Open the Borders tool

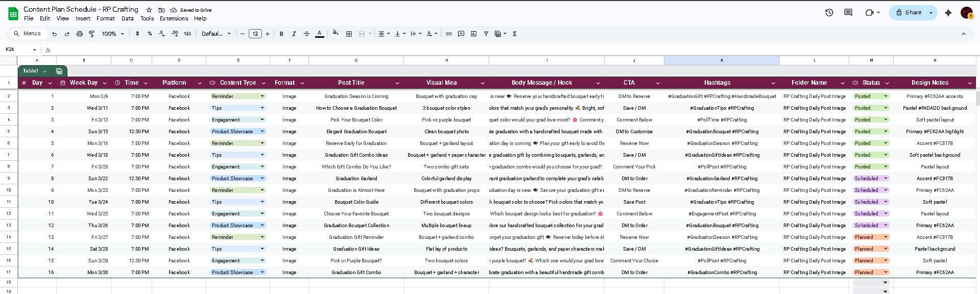point(349,34)
